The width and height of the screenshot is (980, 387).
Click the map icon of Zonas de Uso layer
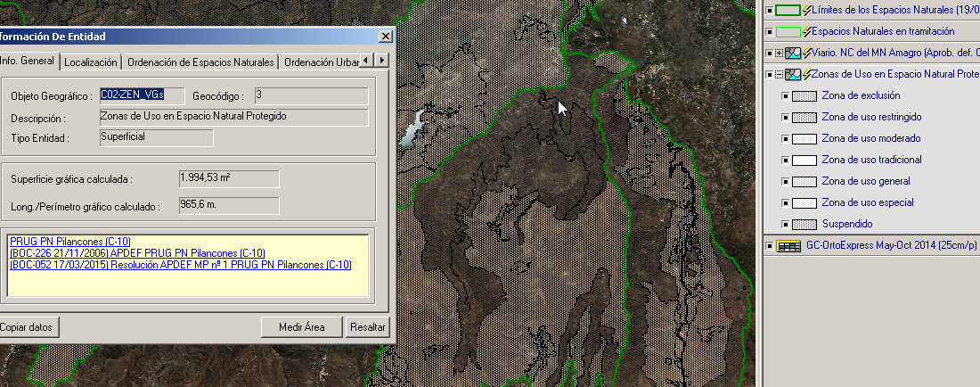coord(793,74)
